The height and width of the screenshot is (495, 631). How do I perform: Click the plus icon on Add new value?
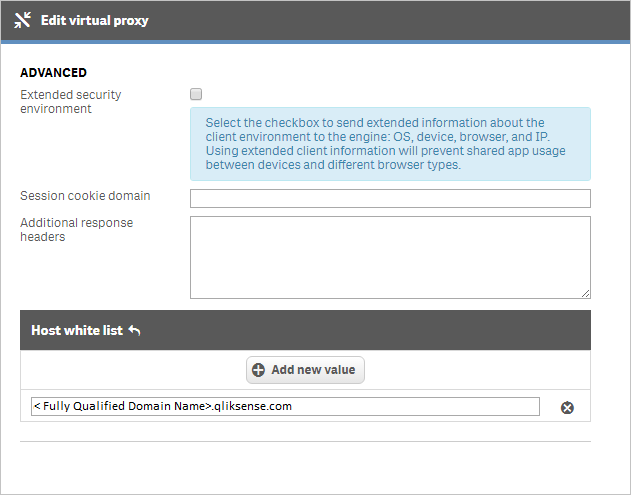point(258,370)
